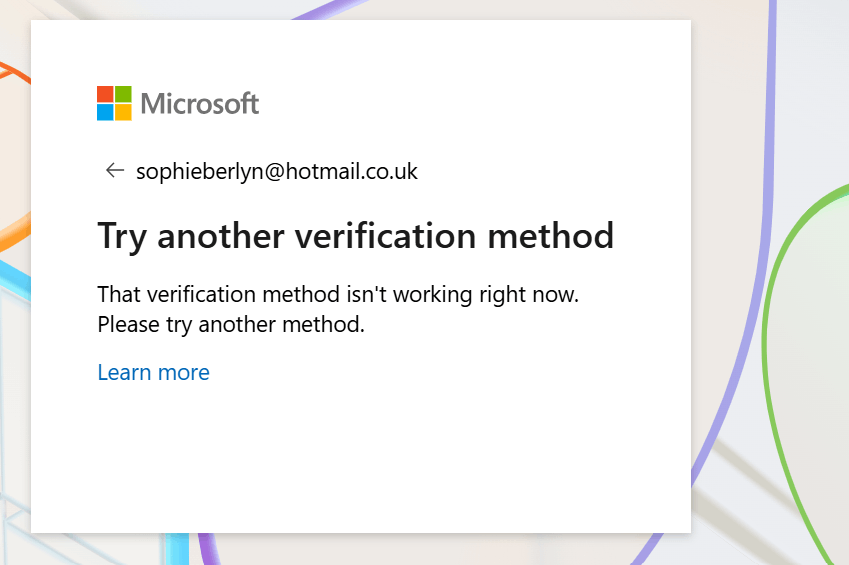Click the red square of the logo
Screen dimensions: 849x565
(x=105, y=94)
